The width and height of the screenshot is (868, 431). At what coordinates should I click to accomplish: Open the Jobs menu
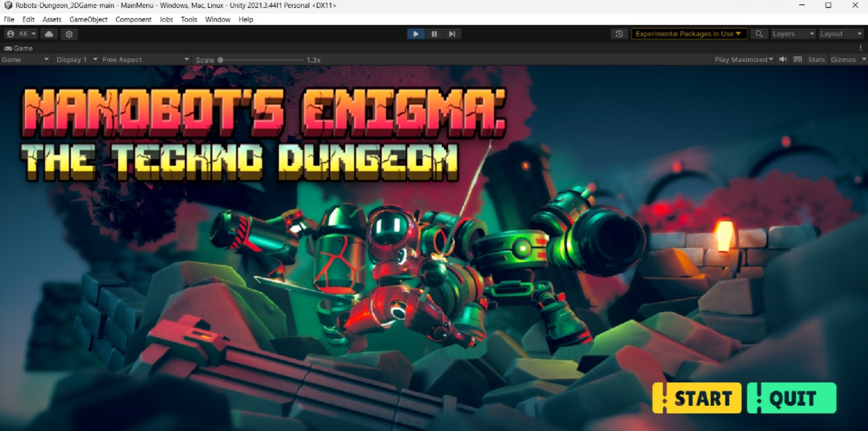pos(166,19)
